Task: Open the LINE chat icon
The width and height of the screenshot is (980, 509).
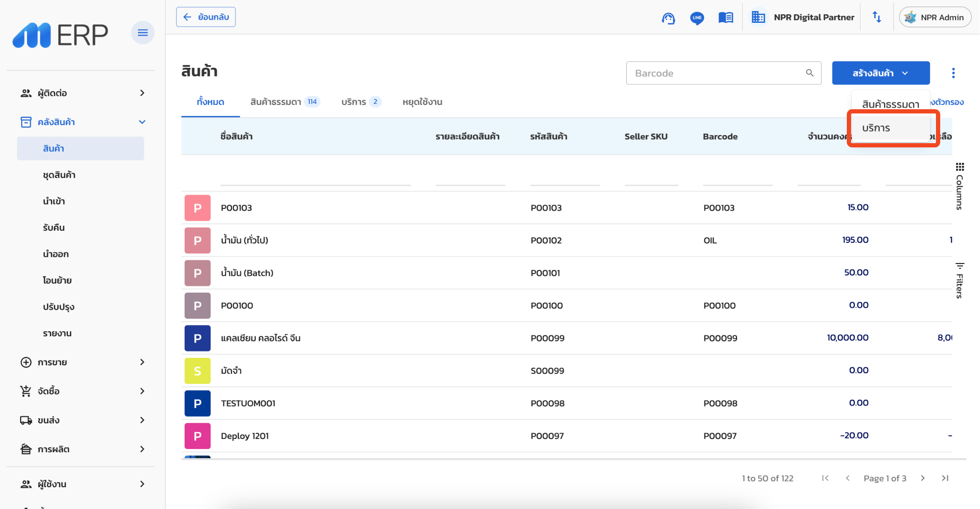Action: (x=697, y=18)
